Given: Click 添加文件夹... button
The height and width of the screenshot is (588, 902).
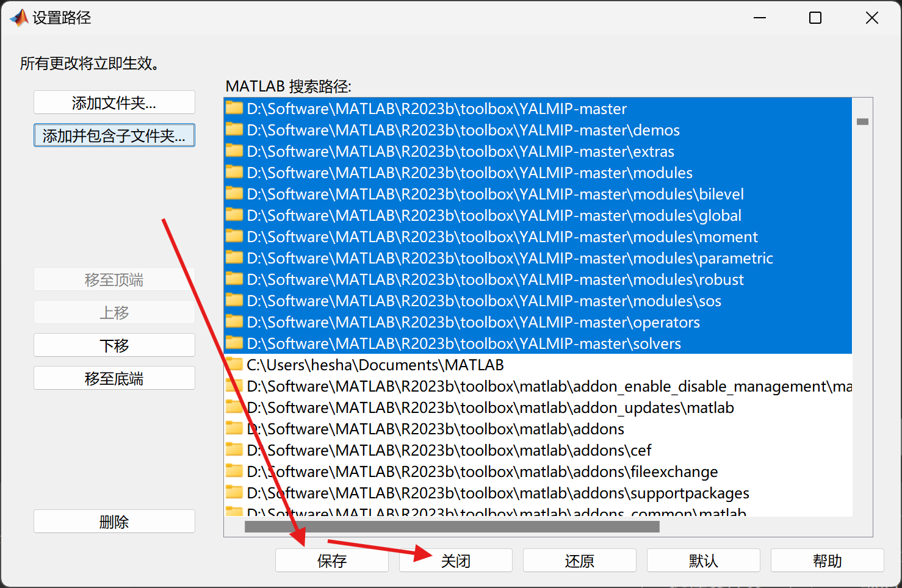Looking at the screenshot, I should [114, 102].
